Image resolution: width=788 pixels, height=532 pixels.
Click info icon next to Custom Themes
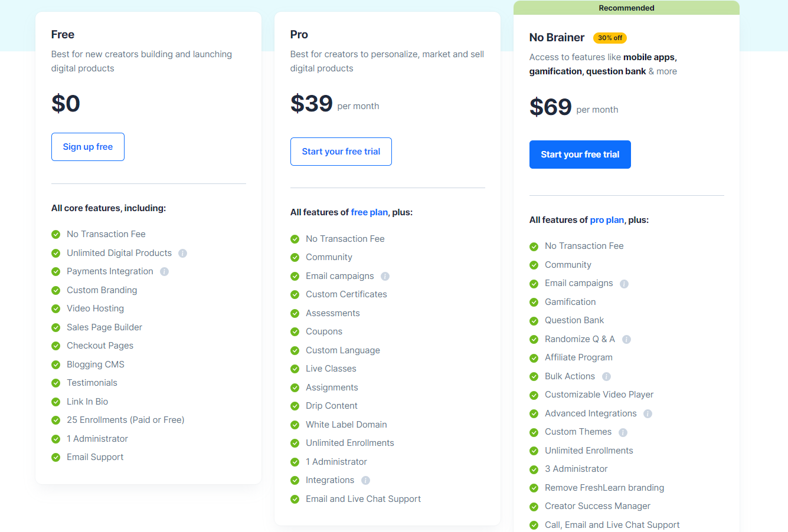(623, 432)
